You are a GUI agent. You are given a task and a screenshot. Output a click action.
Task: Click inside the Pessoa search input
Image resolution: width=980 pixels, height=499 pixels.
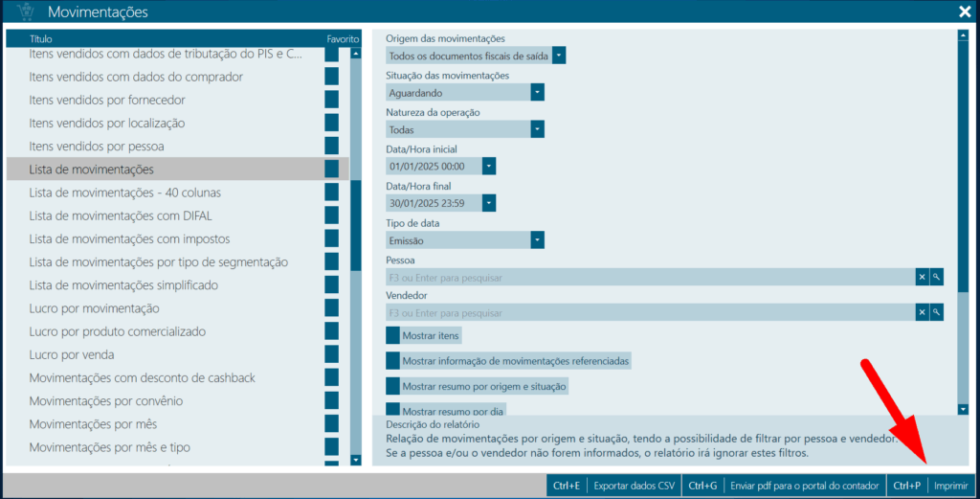[649, 277]
